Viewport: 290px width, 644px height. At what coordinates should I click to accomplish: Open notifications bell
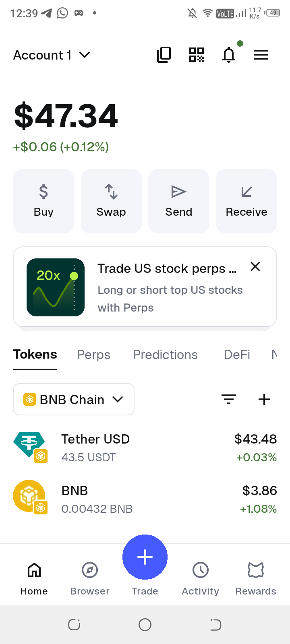pyautogui.click(x=229, y=55)
